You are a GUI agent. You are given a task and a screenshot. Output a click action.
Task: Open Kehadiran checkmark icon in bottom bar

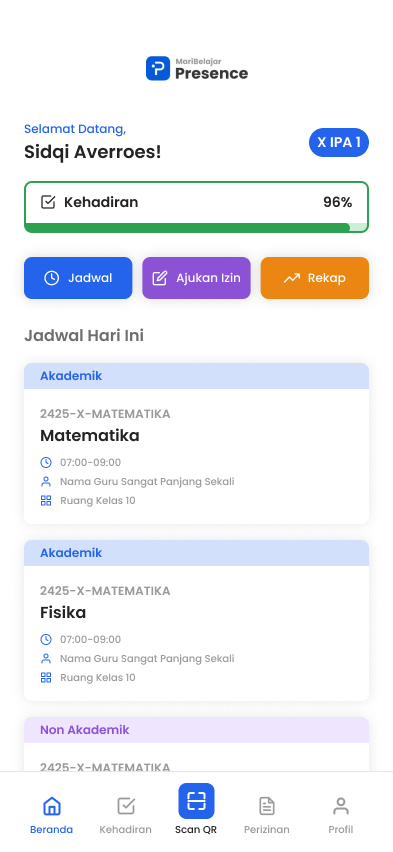126,805
